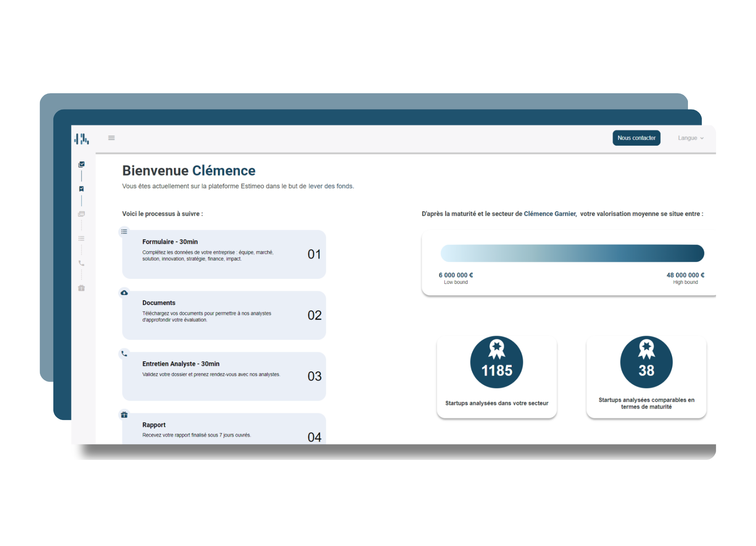Click the valuation gradient bar
756x546 pixels.
[571, 253]
